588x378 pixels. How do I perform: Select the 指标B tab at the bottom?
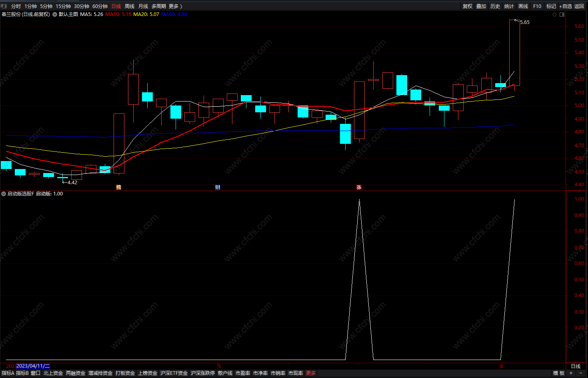22,373
